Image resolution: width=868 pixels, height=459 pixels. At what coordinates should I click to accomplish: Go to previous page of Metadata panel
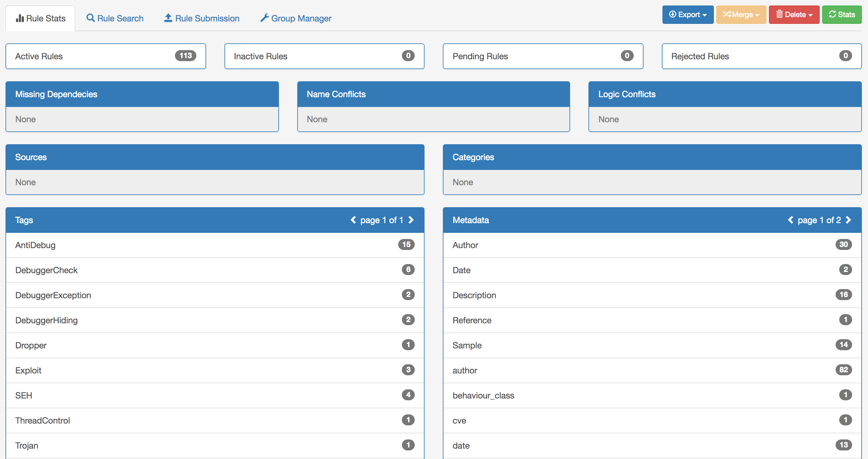(791, 220)
